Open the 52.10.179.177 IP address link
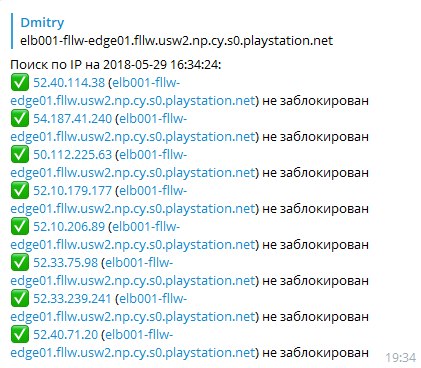The height and width of the screenshot is (368, 421). [72, 190]
